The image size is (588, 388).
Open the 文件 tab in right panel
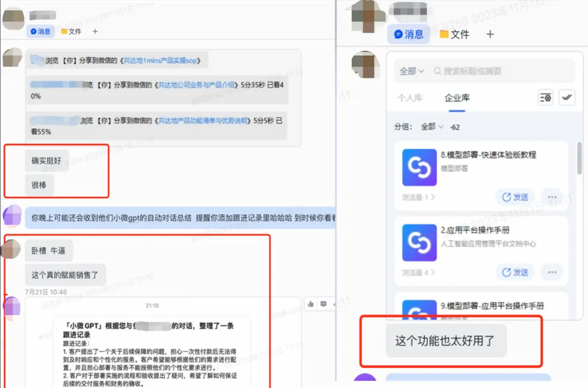point(454,35)
